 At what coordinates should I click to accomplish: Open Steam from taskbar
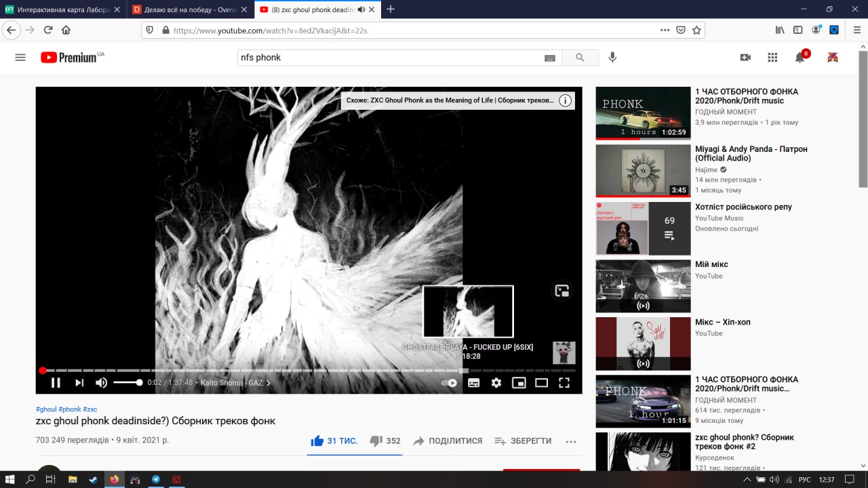[x=93, y=479]
